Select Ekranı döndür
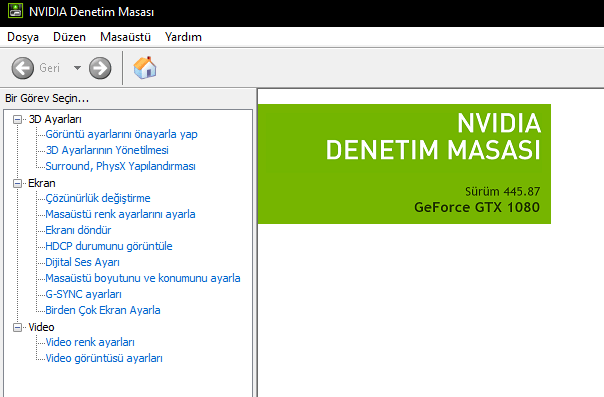 (78, 230)
